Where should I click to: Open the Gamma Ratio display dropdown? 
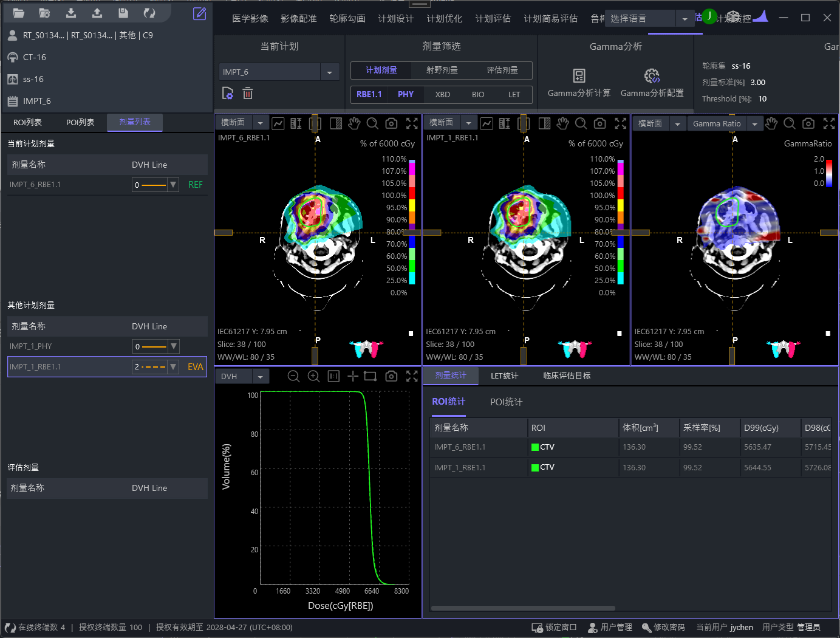click(x=754, y=124)
